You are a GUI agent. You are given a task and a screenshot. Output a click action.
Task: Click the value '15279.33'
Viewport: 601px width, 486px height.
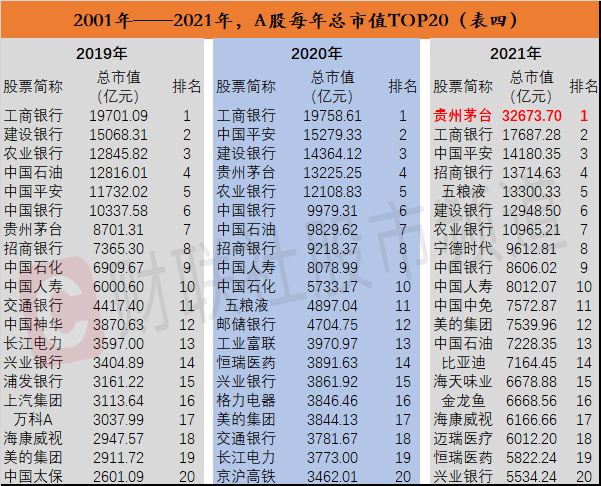332,135
